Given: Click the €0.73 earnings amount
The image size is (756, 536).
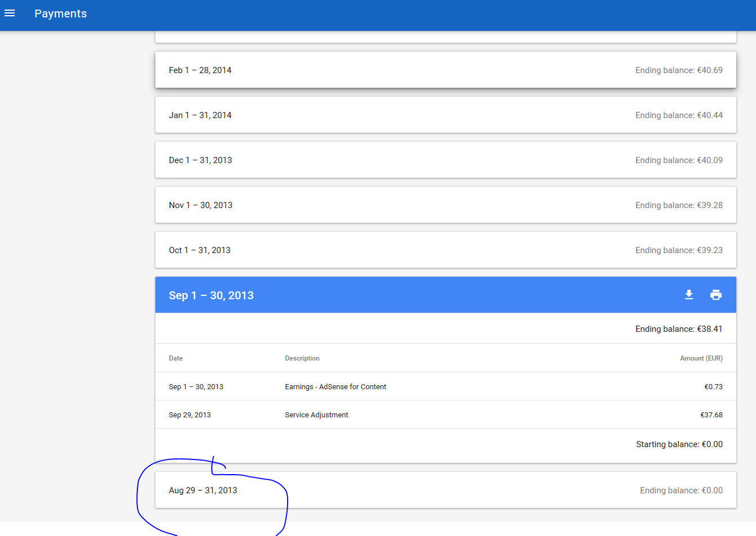Looking at the screenshot, I should (x=713, y=387).
